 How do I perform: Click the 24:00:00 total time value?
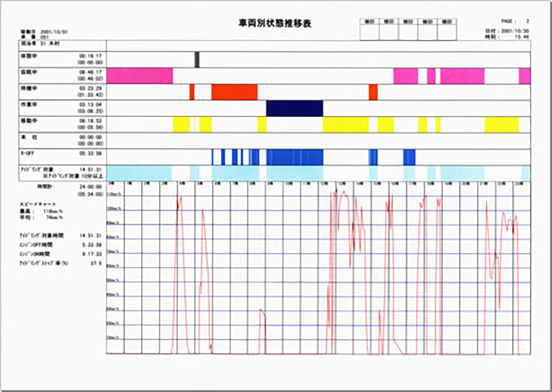coord(91,187)
